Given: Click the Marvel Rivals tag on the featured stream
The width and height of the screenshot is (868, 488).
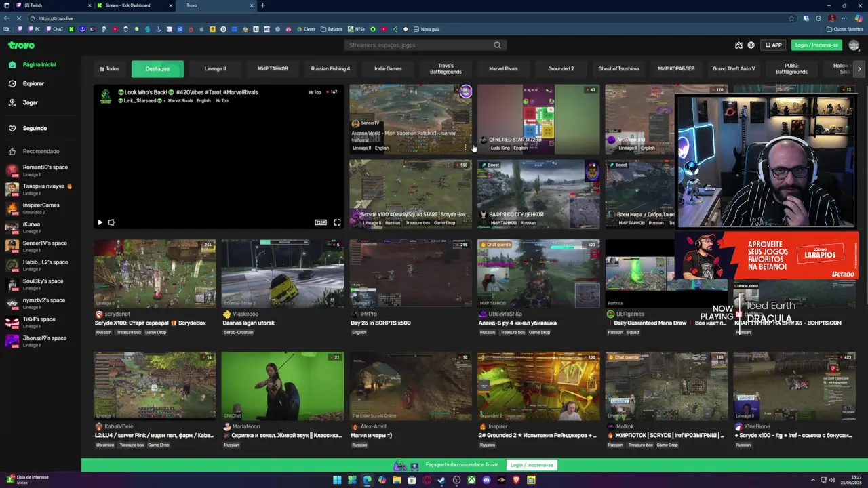Looking at the screenshot, I should [x=180, y=100].
